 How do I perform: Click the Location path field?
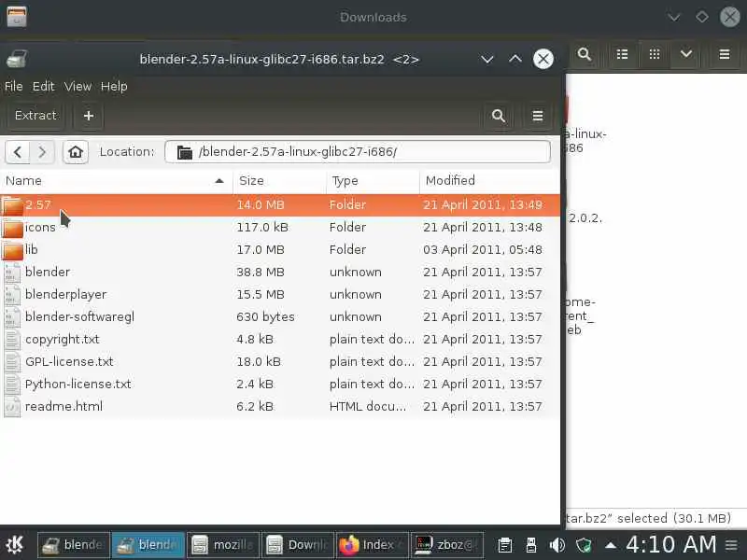(358, 152)
